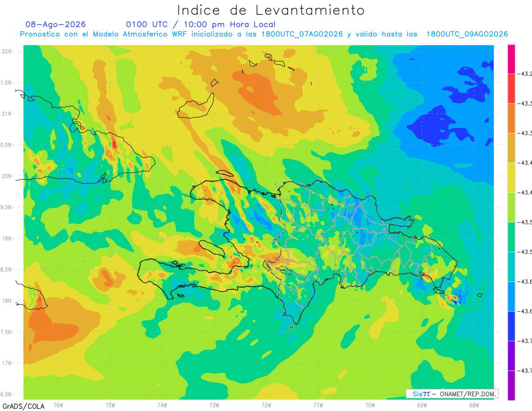The width and height of the screenshot is (532, 411).
Task: Click the '-43.2' value on the color scale
Action: pos(526,74)
